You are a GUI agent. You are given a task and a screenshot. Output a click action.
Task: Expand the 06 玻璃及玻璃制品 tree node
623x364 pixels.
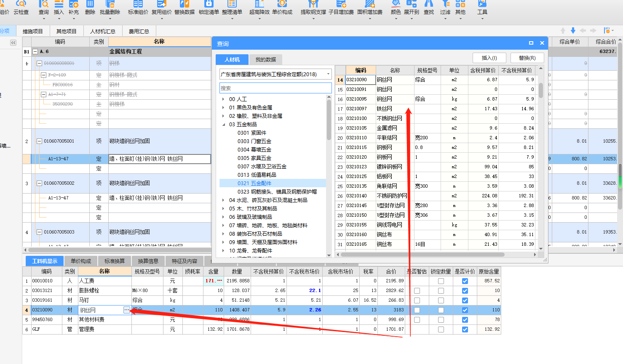tap(223, 217)
